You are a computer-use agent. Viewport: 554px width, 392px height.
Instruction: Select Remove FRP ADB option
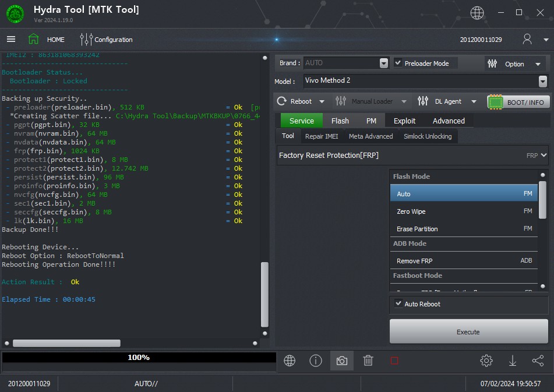pyautogui.click(x=464, y=260)
